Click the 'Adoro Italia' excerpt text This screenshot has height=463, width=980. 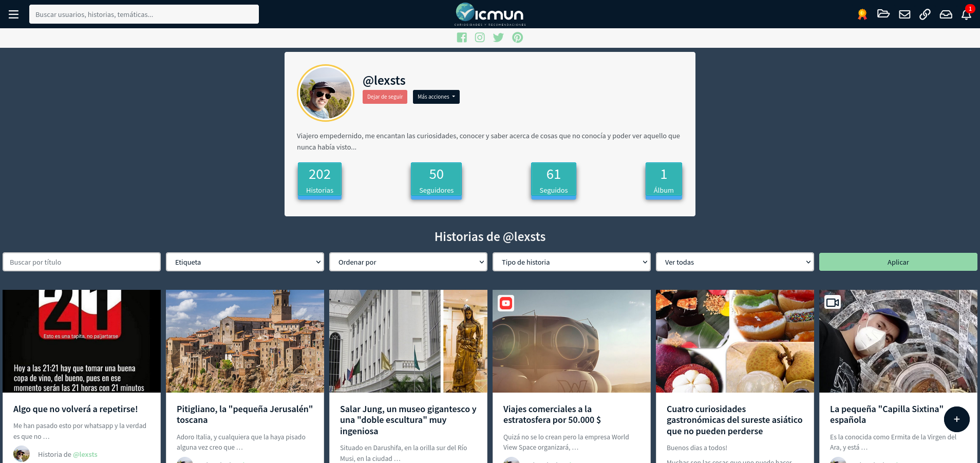tap(241, 442)
